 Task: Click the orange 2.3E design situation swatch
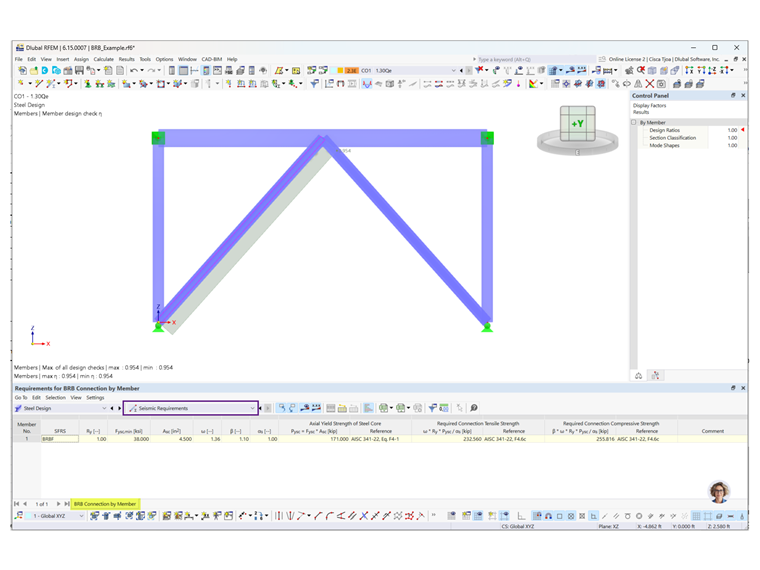(x=351, y=70)
